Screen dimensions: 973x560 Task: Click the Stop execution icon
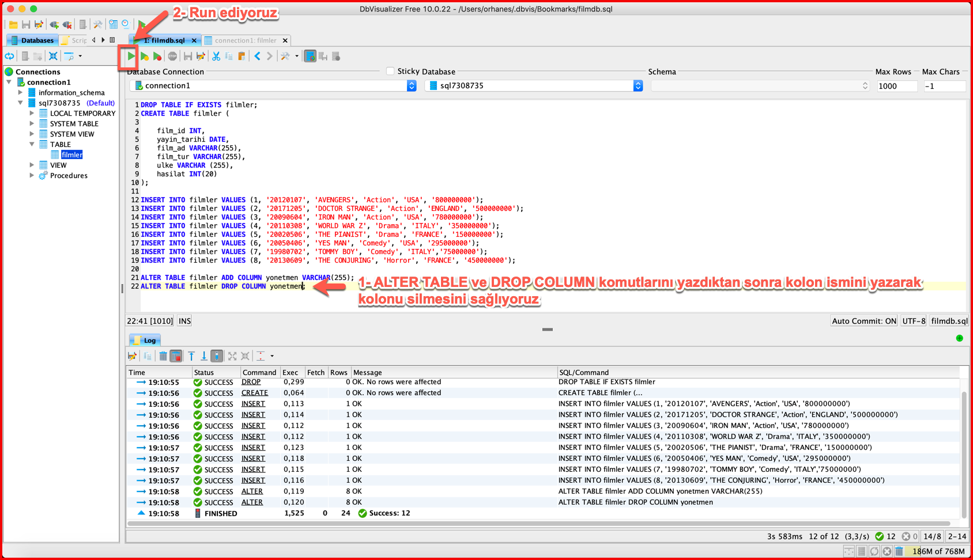point(172,56)
